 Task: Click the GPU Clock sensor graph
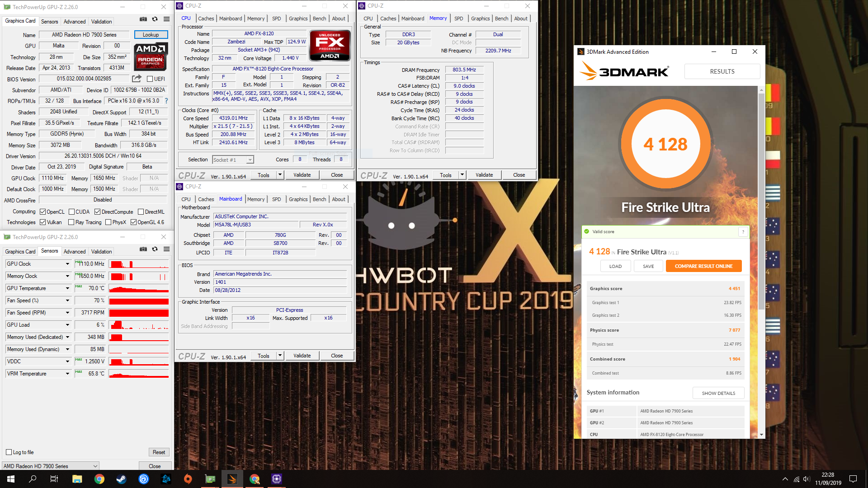point(139,264)
